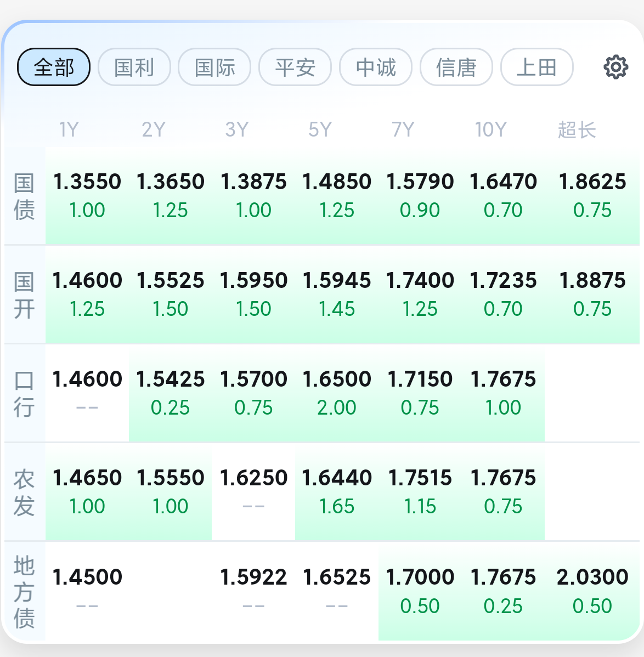The width and height of the screenshot is (644, 657).
Task: Select the 全部 filter chip
Action: pos(54,67)
